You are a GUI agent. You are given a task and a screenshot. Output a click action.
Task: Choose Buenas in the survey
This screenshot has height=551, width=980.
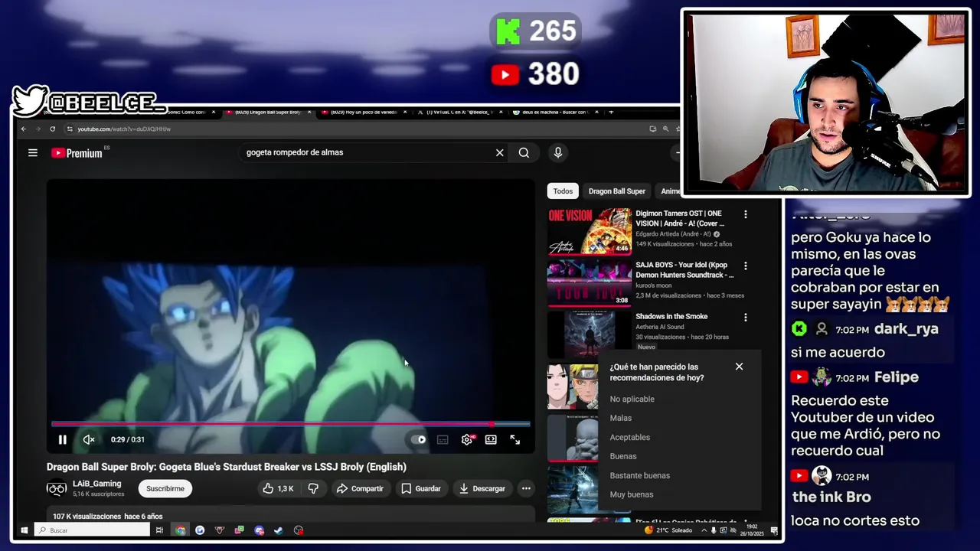tap(623, 457)
